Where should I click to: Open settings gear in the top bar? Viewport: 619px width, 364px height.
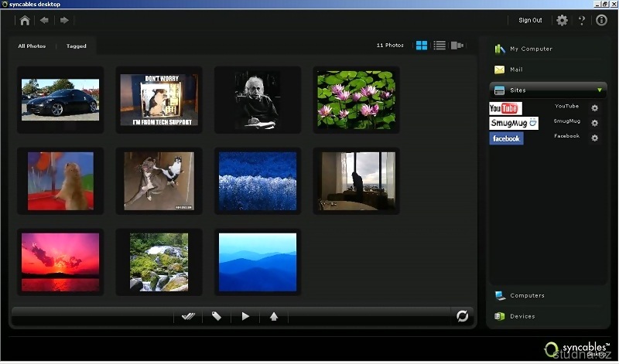tap(562, 20)
